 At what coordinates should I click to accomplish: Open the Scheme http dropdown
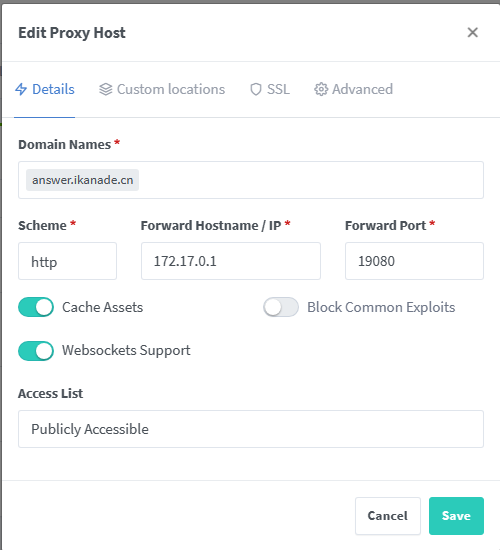(x=67, y=261)
